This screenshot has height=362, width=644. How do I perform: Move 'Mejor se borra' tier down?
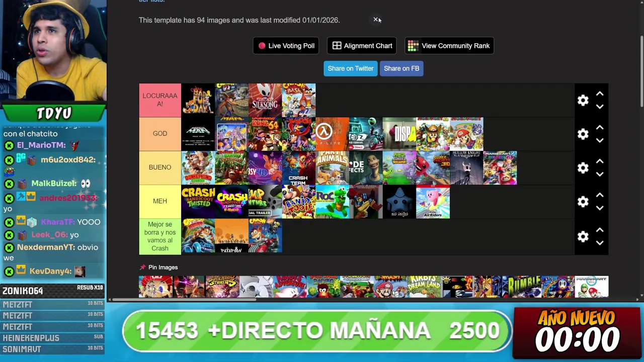[600, 242]
